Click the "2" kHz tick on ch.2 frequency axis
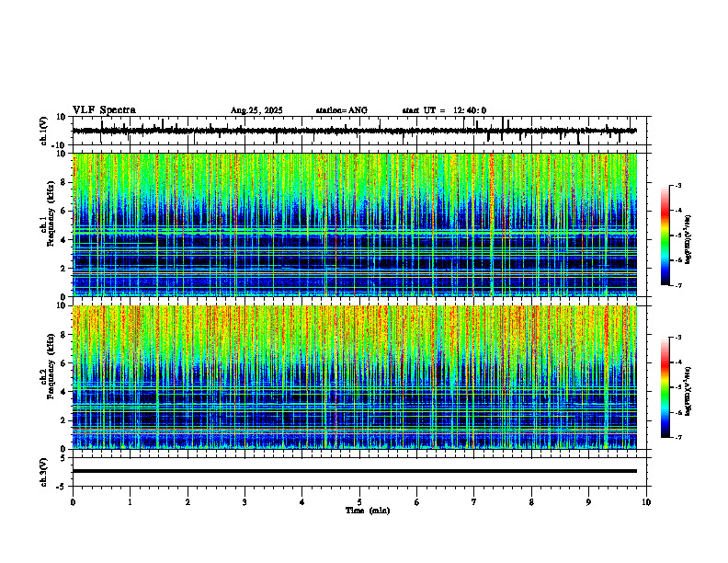Viewport: 728px width, 563px height. click(x=63, y=420)
